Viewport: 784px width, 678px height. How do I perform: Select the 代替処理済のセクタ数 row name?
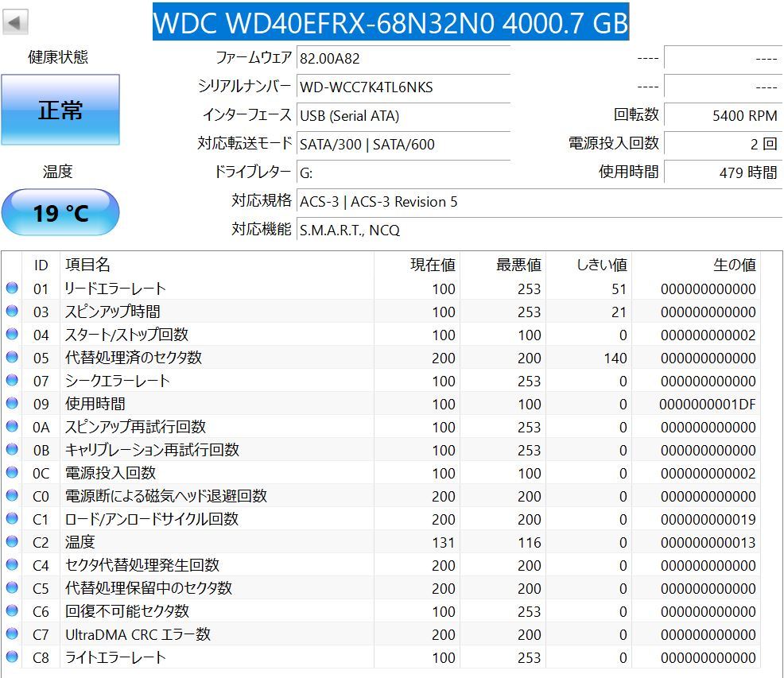[x=134, y=358]
